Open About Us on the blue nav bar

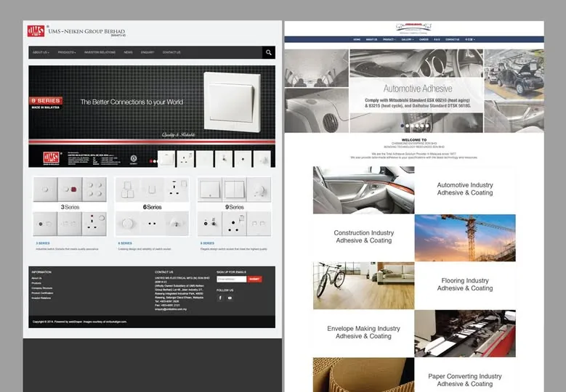(x=371, y=39)
